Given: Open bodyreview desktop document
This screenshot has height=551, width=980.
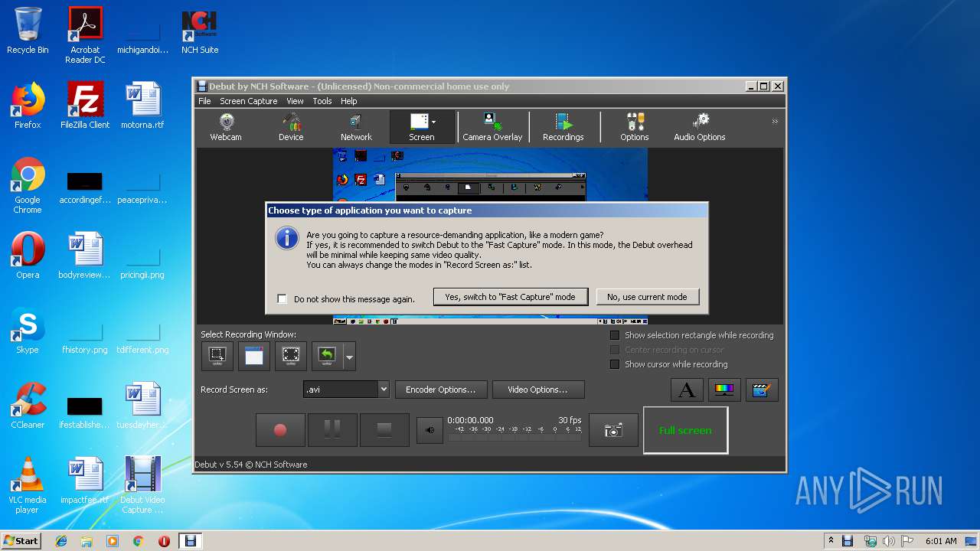Looking at the screenshot, I should (85, 256).
